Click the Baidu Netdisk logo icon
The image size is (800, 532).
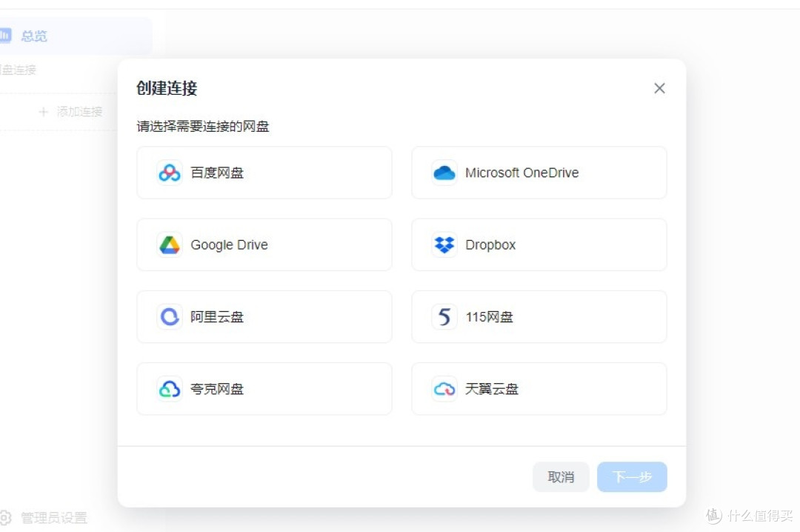(x=170, y=173)
